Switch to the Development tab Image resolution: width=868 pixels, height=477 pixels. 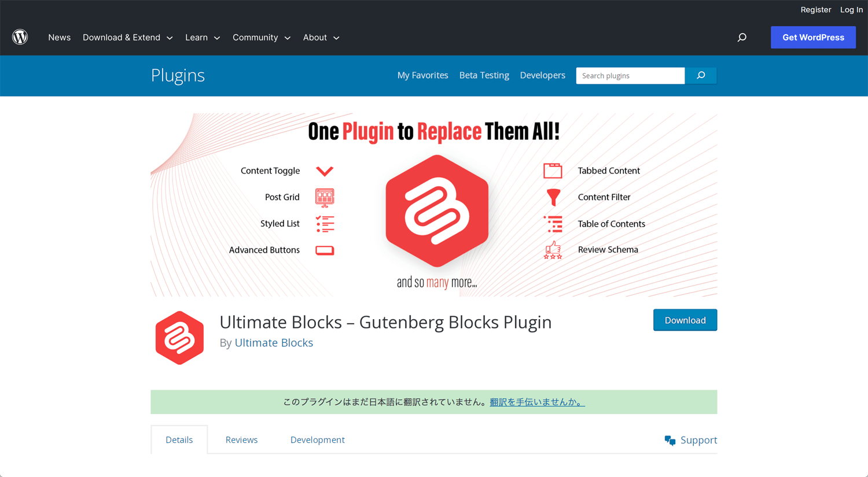tap(317, 440)
